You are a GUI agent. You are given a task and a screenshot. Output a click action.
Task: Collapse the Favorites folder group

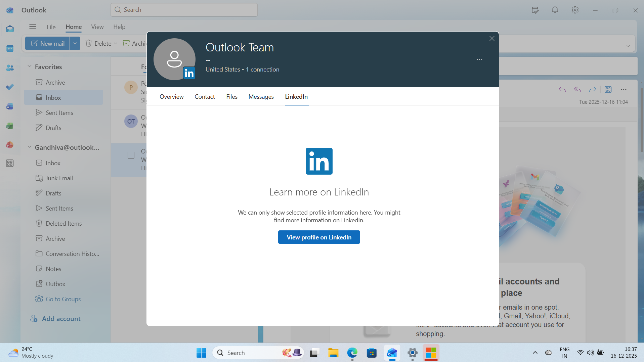(30, 66)
